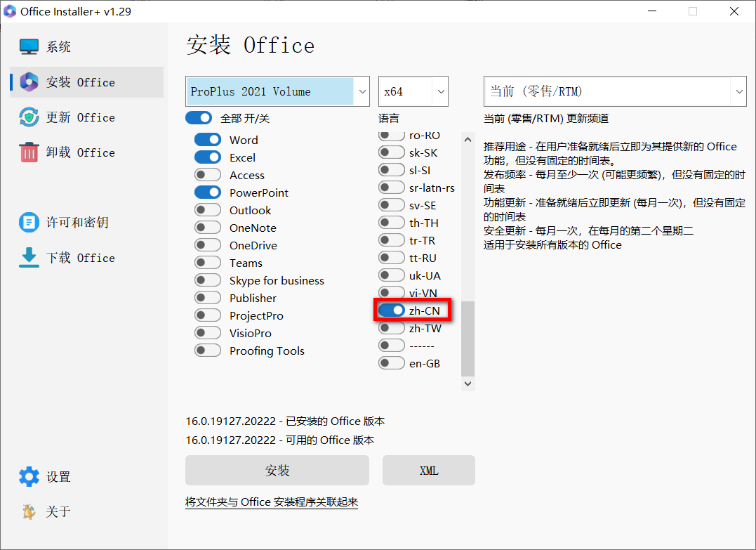Enable the Access toggle
Screen dimensions: 756x550
click(x=208, y=175)
